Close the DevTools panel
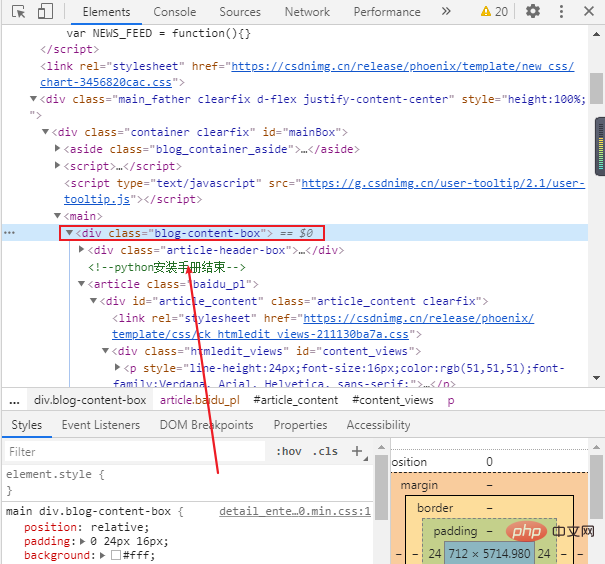The height and width of the screenshot is (564, 605). pos(589,11)
